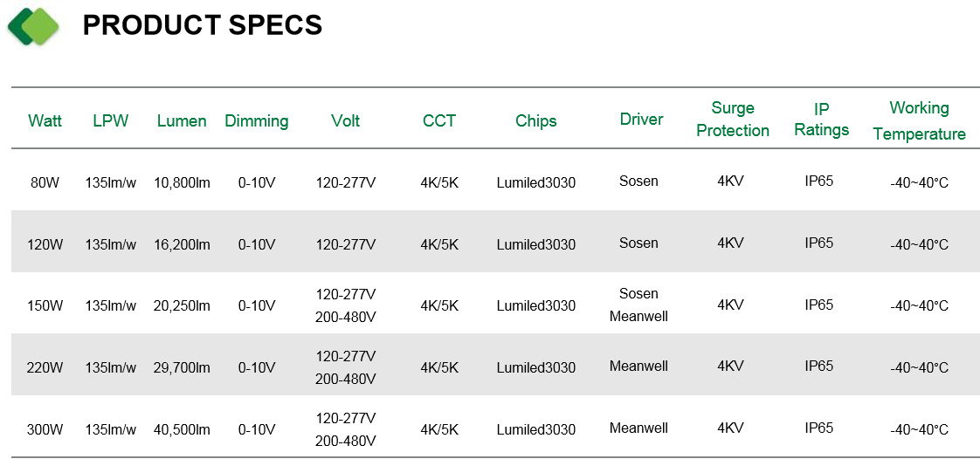This screenshot has width=980, height=459.
Task: Click the 150W watt cell
Action: (45, 306)
